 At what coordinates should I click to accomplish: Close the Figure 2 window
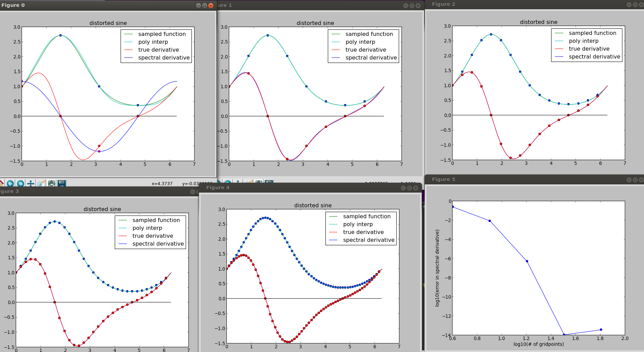click(641, 4)
